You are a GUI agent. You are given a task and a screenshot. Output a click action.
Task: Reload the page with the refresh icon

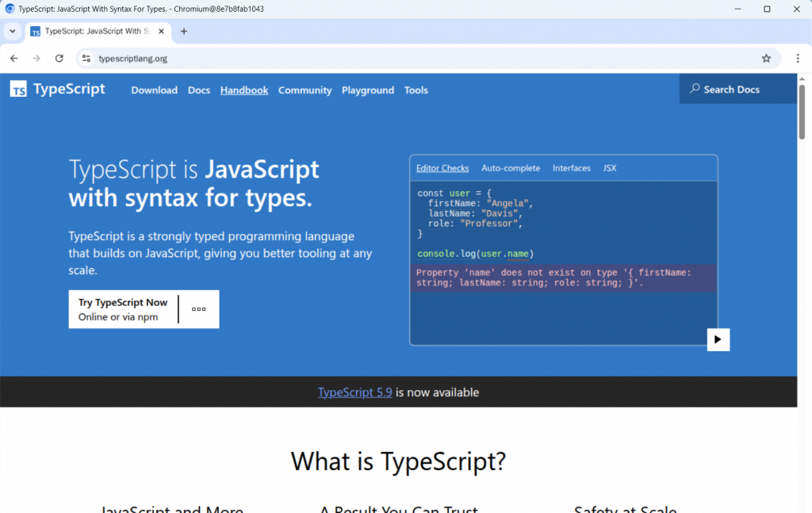59,59
